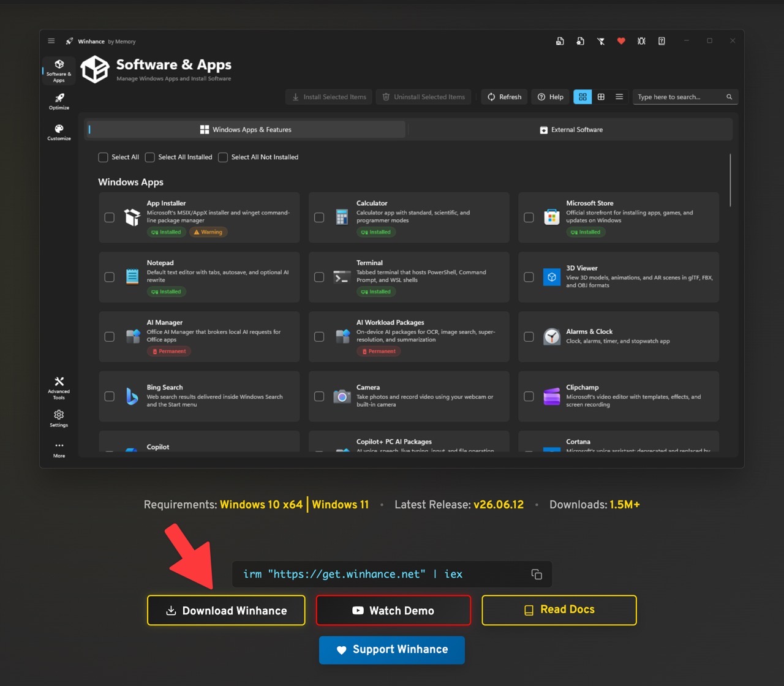Open the More ellipsis menu
The image size is (784, 686).
(x=59, y=450)
